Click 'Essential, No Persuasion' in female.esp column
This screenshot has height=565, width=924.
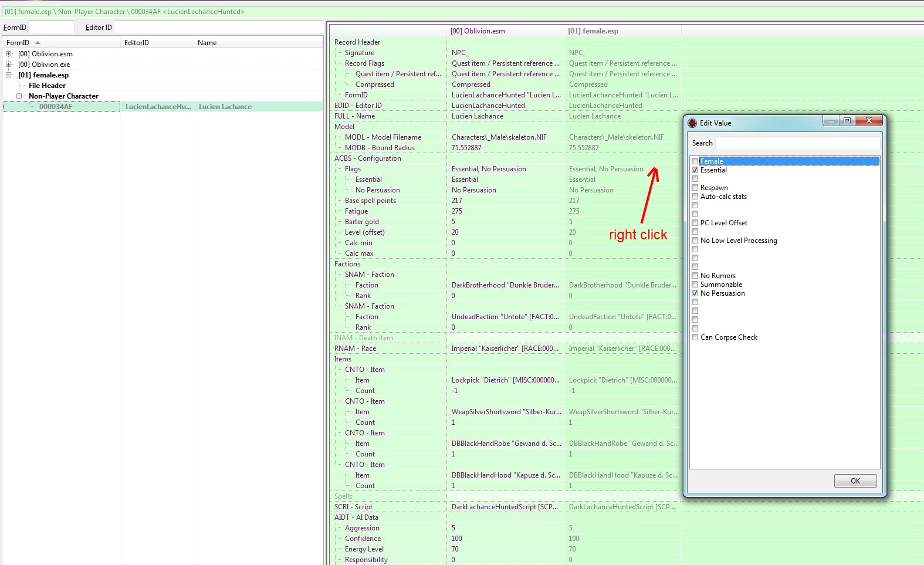pos(606,169)
